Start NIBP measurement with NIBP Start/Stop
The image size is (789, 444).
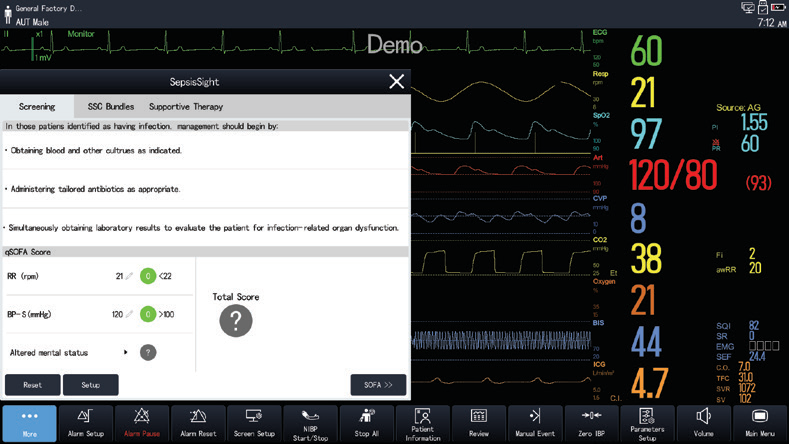[x=310, y=423]
